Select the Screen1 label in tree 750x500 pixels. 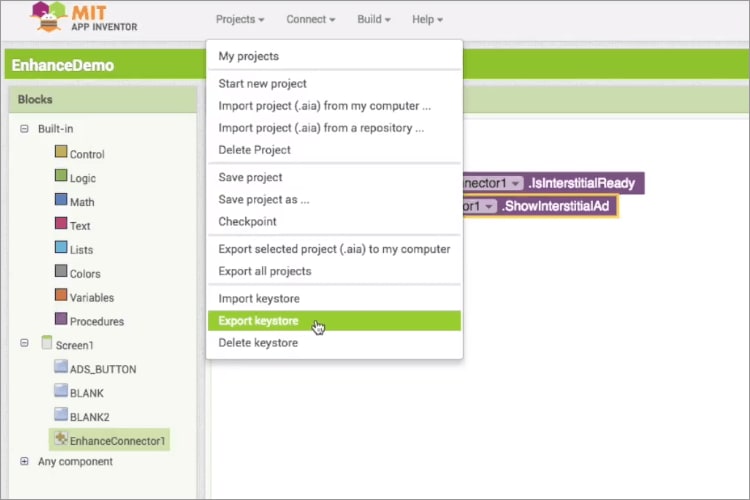pos(75,345)
